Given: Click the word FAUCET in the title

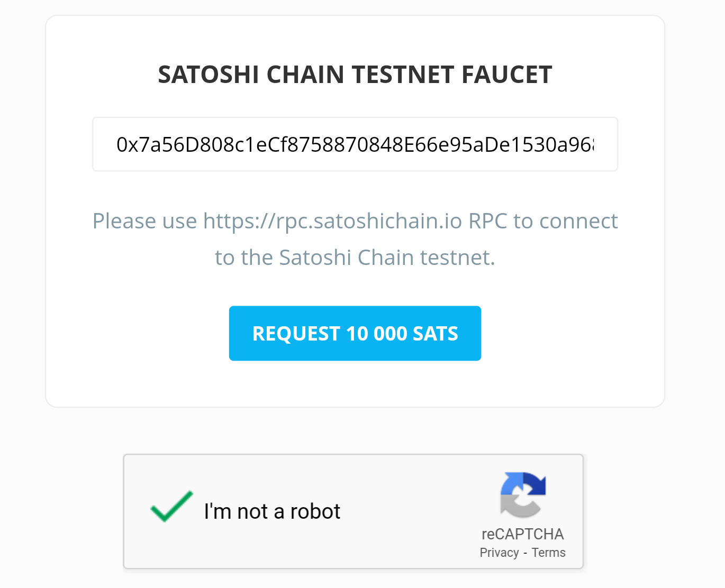Looking at the screenshot, I should click(507, 75).
